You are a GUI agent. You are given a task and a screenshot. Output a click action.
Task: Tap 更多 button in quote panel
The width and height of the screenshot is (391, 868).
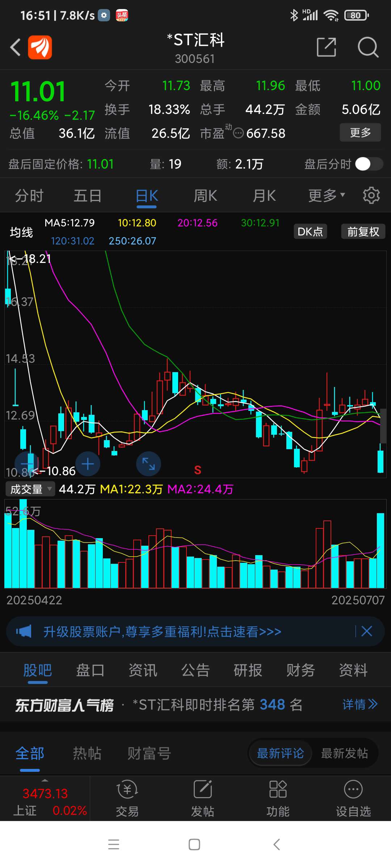[x=360, y=132]
